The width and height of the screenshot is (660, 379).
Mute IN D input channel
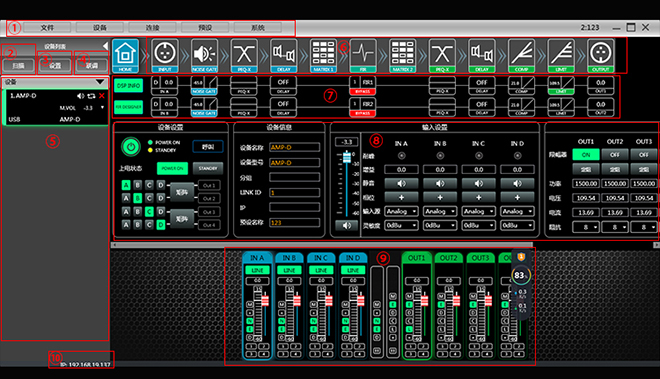point(518,184)
